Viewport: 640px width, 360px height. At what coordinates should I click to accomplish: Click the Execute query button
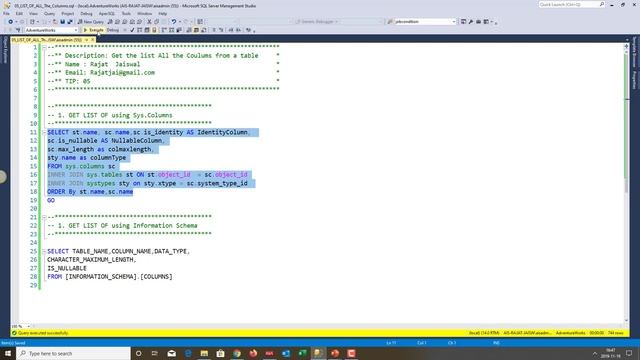(x=93, y=30)
